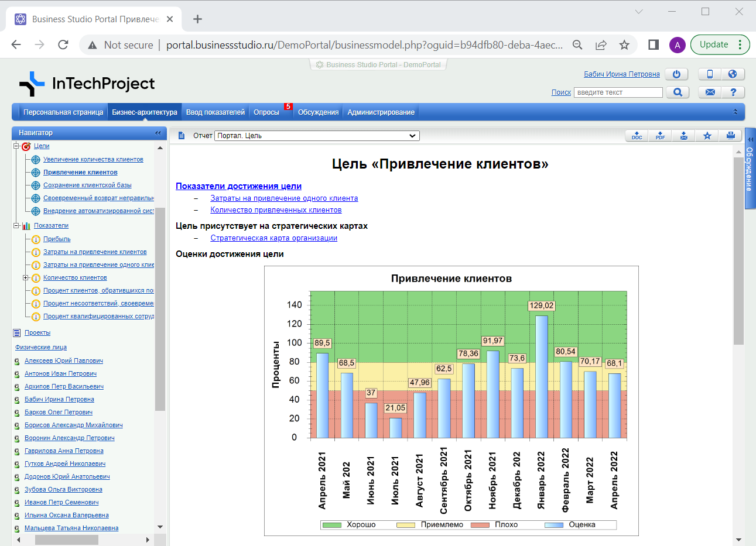Open the Отчет report dropdown

tap(317, 136)
